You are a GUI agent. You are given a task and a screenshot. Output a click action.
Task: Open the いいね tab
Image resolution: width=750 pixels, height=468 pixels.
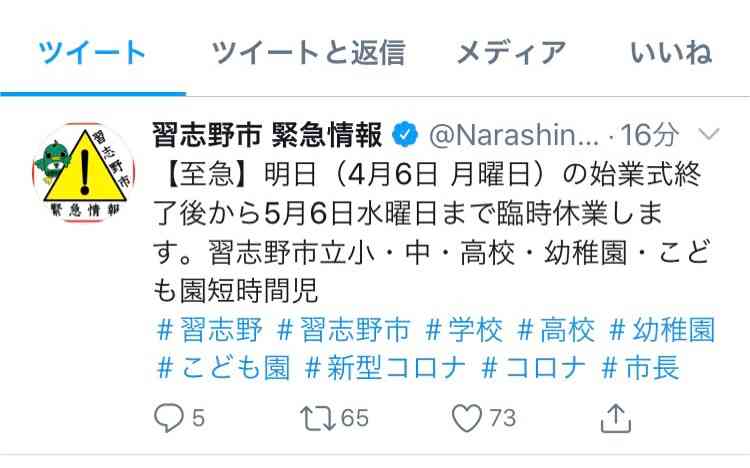(x=671, y=52)
